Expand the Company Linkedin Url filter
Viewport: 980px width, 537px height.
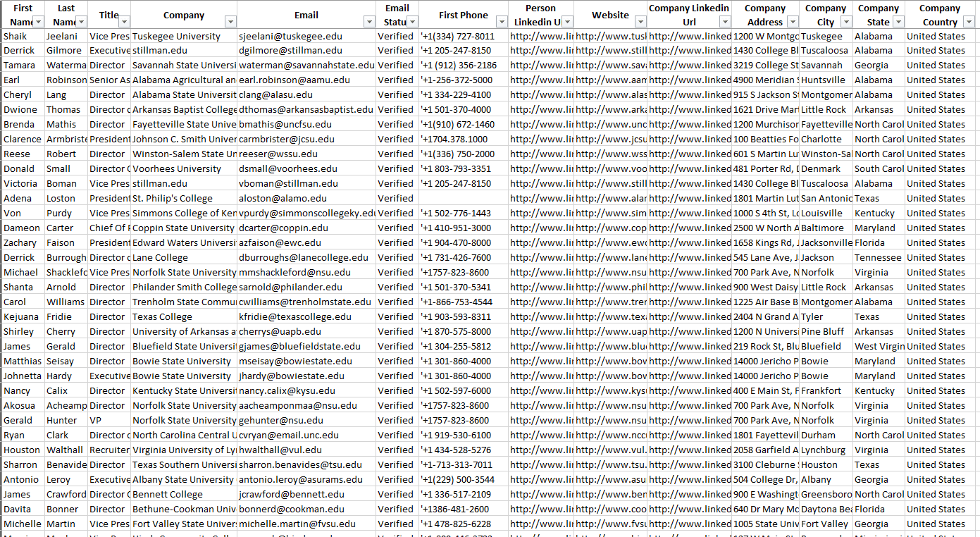point(724,22)
